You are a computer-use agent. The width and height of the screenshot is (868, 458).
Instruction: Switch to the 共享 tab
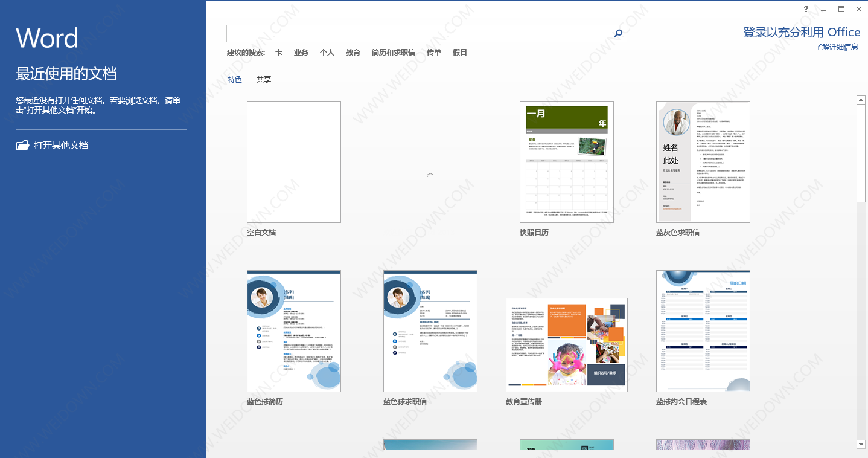click(x=264, y=79)
